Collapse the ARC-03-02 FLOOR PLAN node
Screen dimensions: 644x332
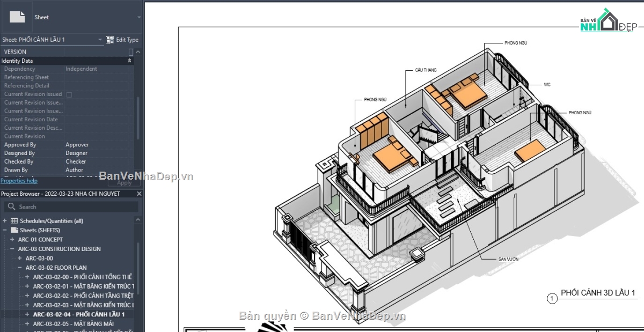coord(20,268)
